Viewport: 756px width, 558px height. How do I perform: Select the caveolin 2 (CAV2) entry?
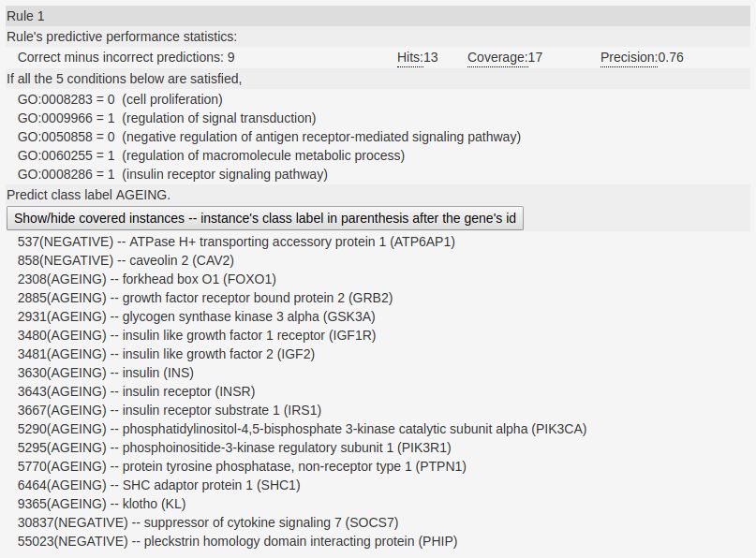click(x=126, y=260)
